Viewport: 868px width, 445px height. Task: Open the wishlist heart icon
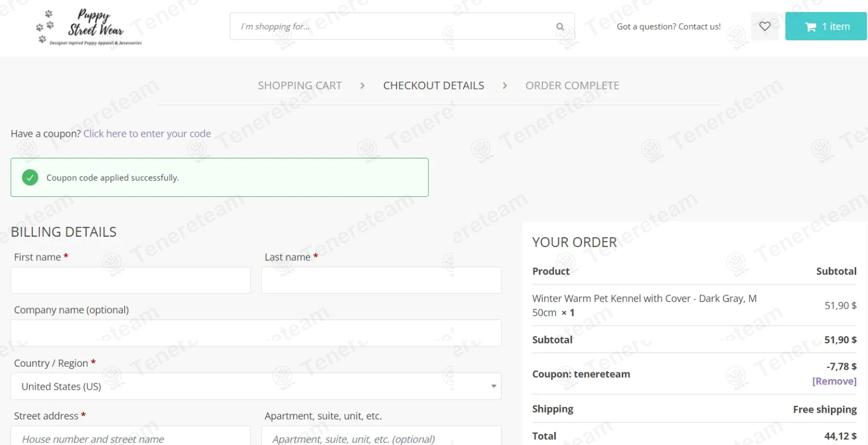(x=765, y=26)
